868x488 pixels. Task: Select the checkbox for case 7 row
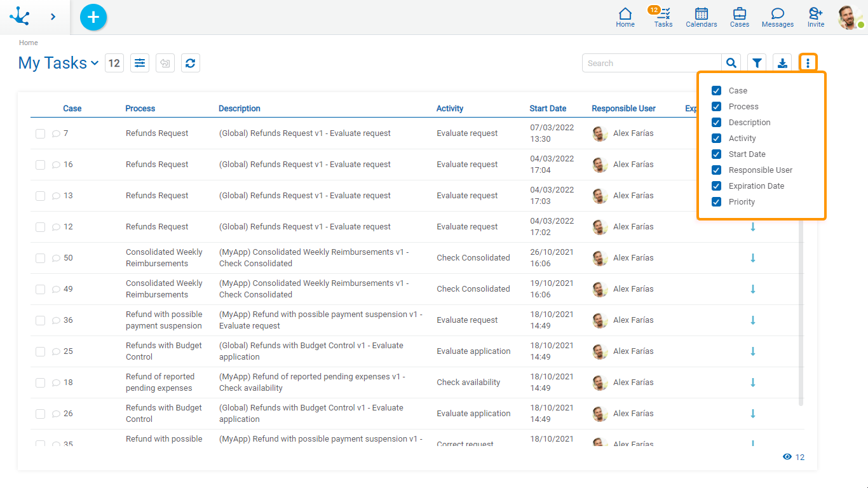[x=40, y=133]
